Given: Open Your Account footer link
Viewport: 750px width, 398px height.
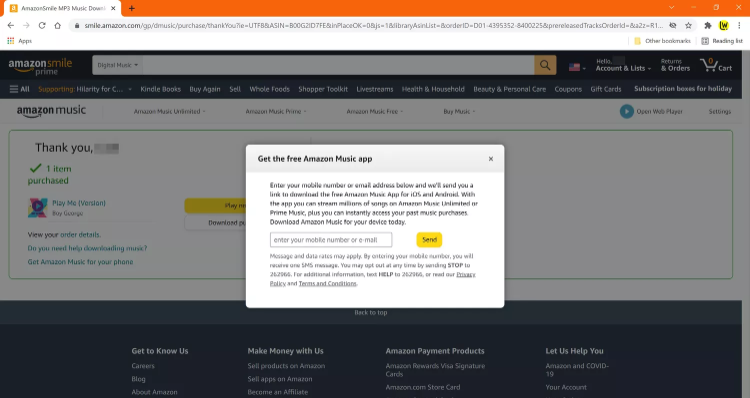Looking at the screenshot, I should point(566,387).
